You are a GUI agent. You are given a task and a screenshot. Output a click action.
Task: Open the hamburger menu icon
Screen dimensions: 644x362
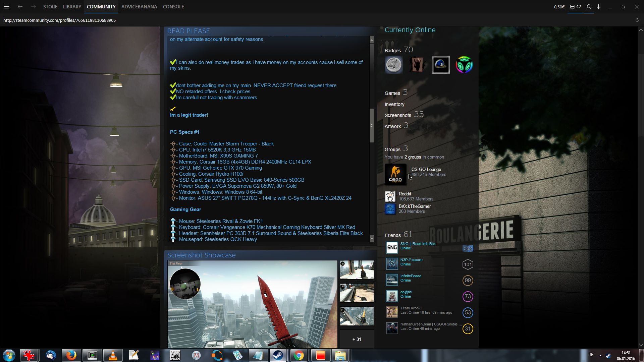click(x=7, y=7)
